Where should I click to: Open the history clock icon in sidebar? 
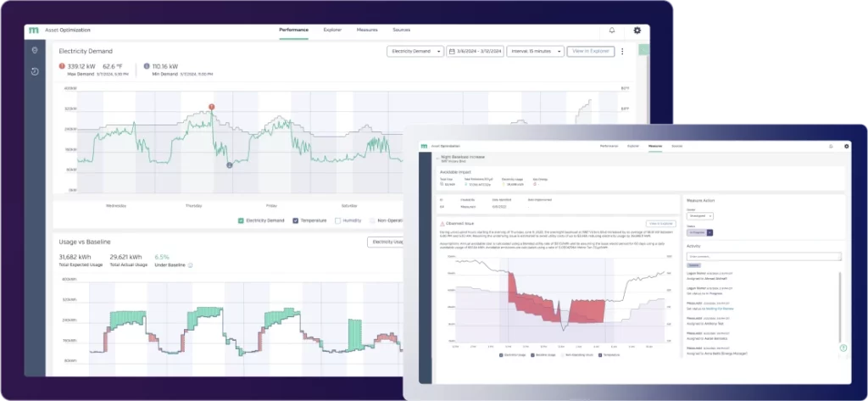pyautogui.click(x=35, y=71)
